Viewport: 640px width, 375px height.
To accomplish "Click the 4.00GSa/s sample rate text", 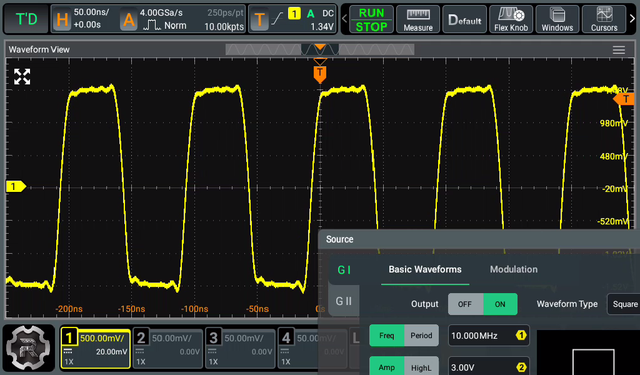I will 160,12.
